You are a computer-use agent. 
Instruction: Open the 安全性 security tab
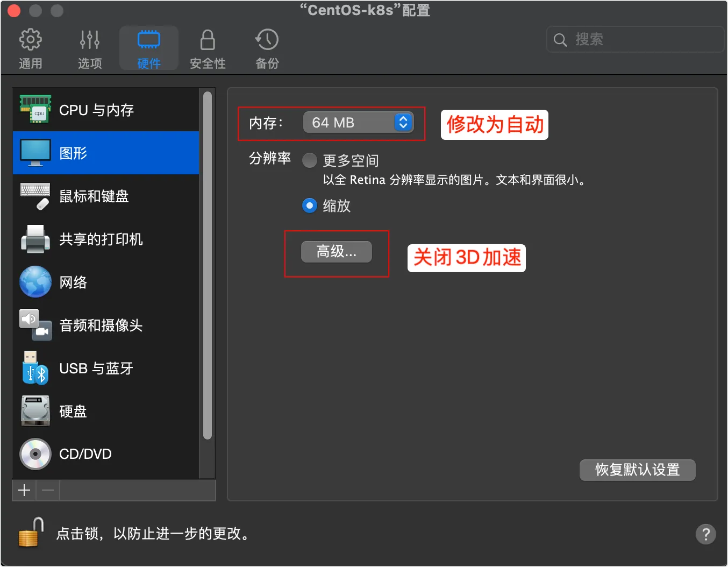pyautogui.click(x=208, y=49)
